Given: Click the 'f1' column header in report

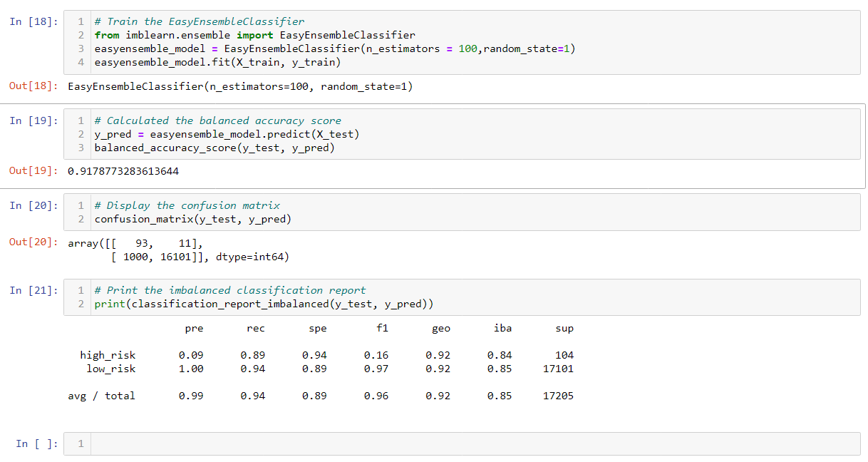Looking at the screenshot, I should [x=382, y=328].
